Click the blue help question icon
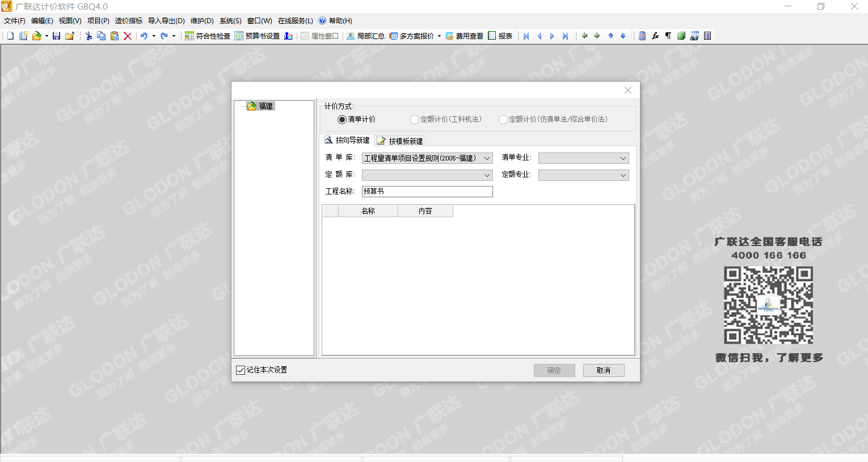Viewport: 868px width, 462px height. [x=322, y=20]
